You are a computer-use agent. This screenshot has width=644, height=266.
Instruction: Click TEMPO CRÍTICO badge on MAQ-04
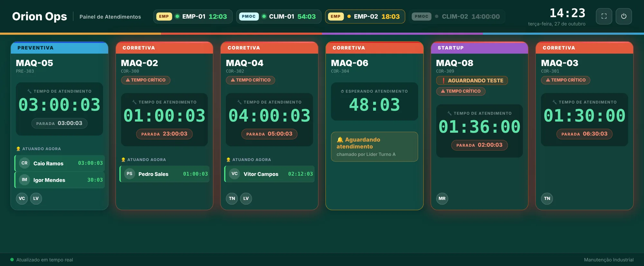(x=251, y=80)
